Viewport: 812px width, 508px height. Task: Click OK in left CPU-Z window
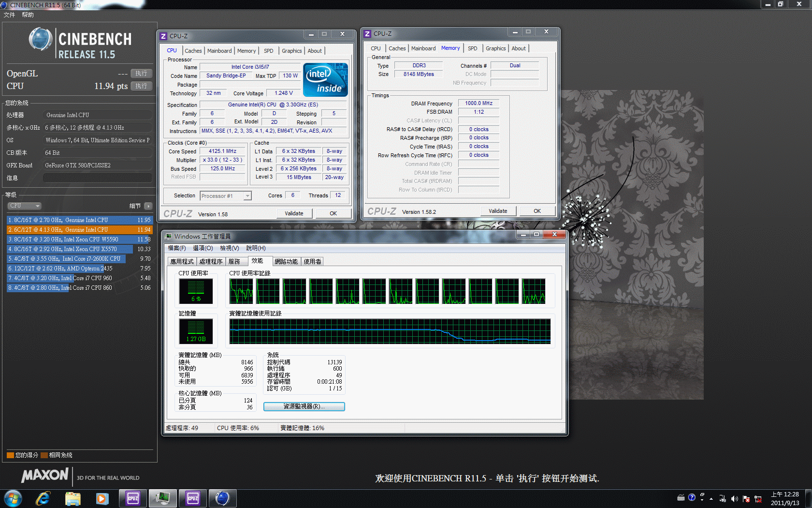click(333, 213)
